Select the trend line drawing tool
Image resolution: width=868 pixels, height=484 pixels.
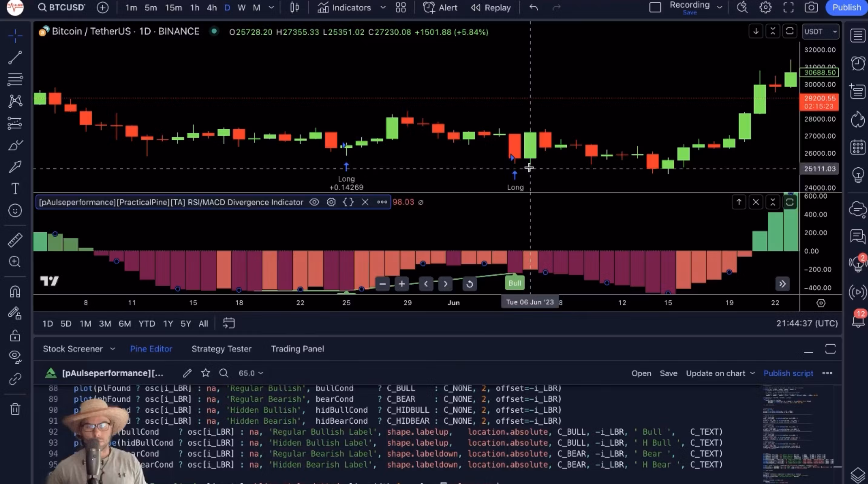click(x=15, y=58)
